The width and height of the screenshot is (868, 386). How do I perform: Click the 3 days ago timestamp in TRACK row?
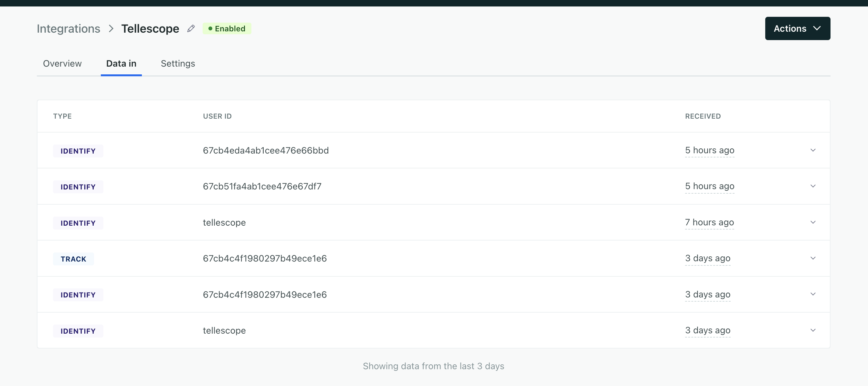707,258
